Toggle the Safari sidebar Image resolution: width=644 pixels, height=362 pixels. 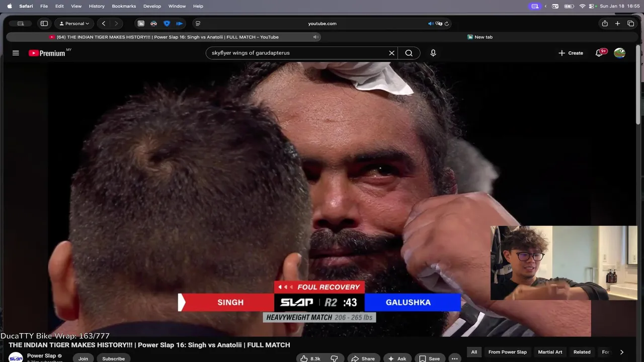coord(44,24)
